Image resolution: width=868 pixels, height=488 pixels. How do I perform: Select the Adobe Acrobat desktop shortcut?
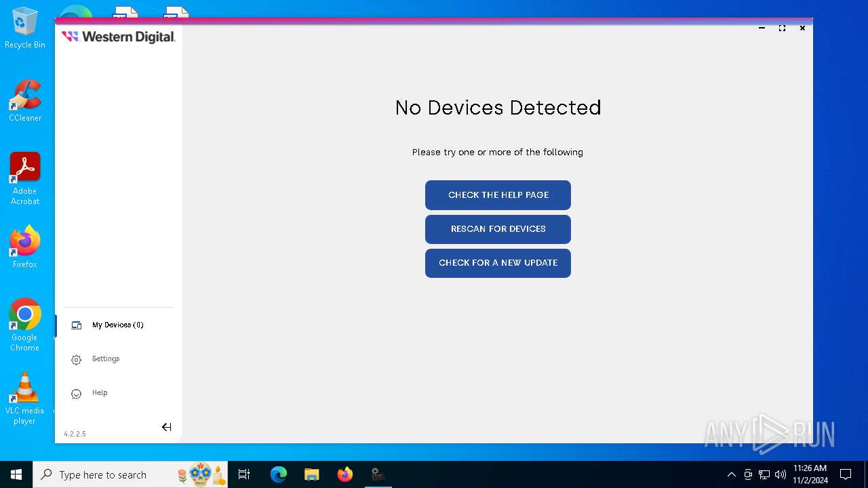(x=25, y=179)
